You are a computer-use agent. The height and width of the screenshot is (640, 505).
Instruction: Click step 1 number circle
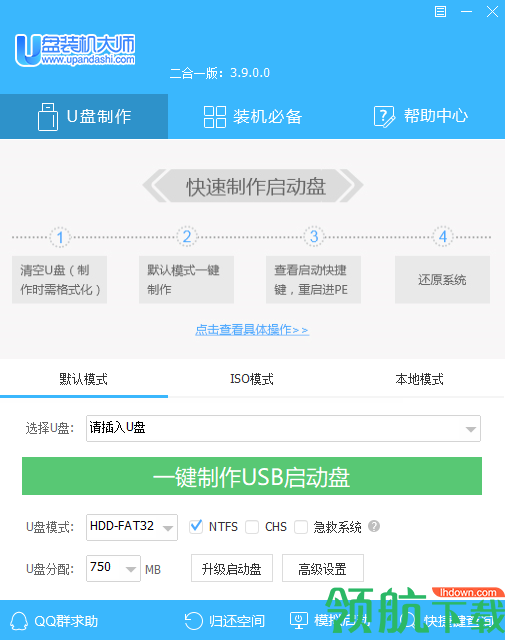tap(60, 237)
